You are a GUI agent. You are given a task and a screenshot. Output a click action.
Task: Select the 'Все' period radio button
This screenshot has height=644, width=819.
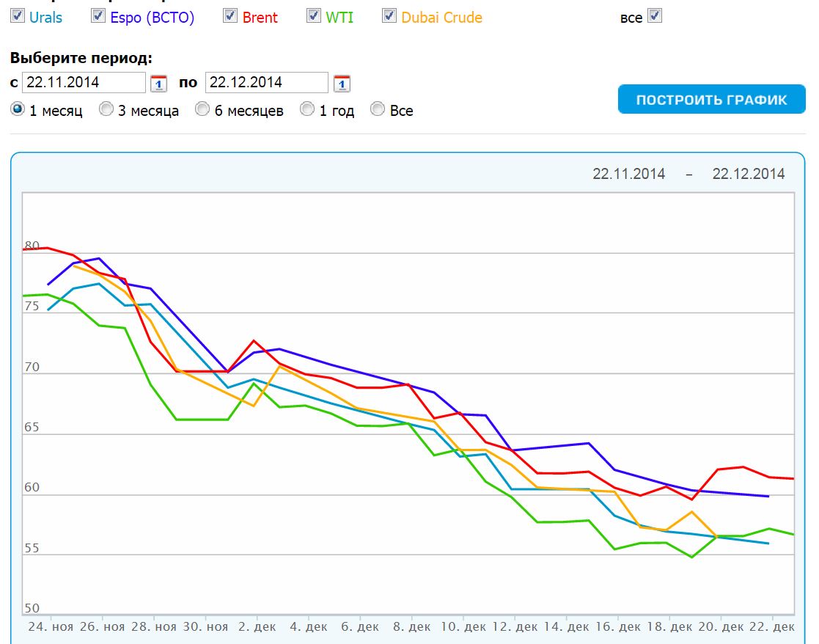tap(378, 109)
